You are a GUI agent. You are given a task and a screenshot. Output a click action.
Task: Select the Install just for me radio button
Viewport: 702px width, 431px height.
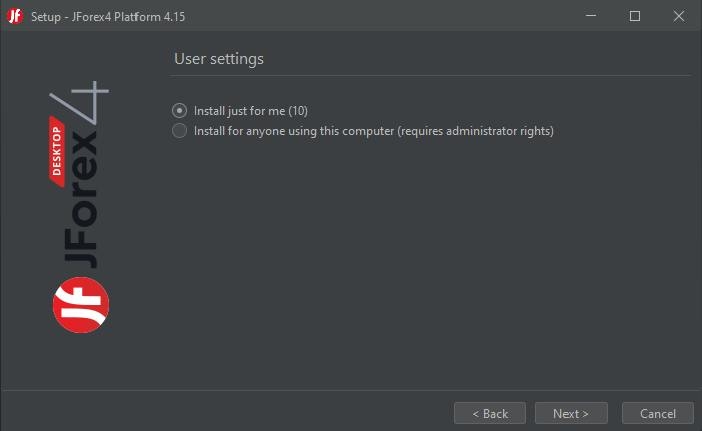point(180,111)
